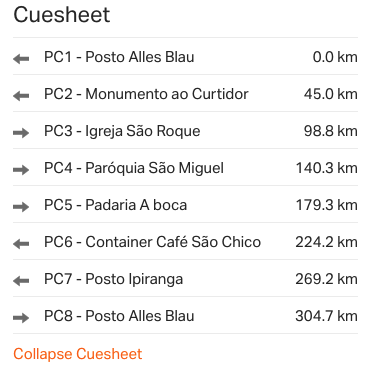Select the PC2 - Monumento ao Curtidor cue
Screen dimensions: 376x376
point(185,93)
